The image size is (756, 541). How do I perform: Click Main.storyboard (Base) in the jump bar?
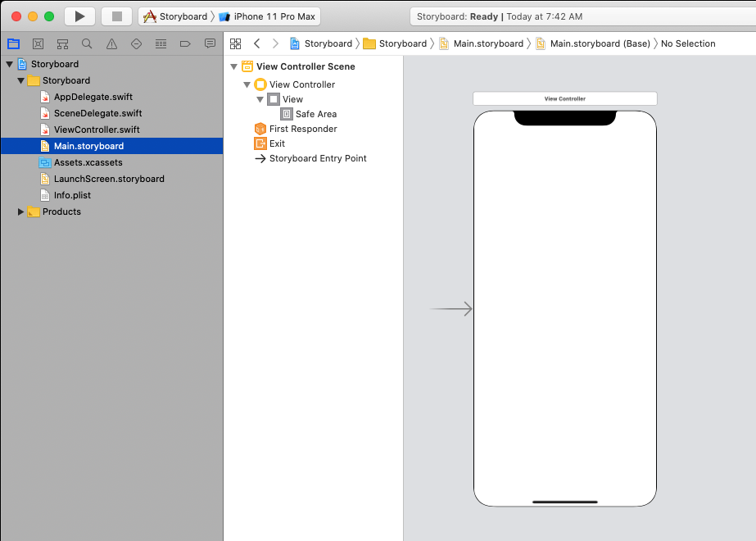point(598,43)
